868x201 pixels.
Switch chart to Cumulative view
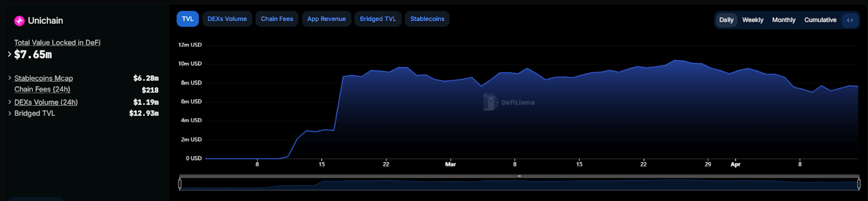(x=820, y=20)
